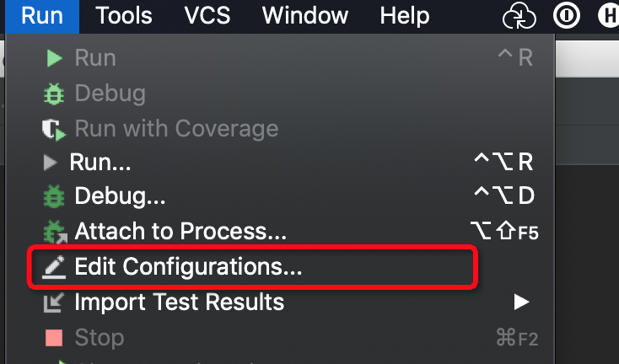Open the Tools menu
619x364 pixels.
point(124,15)
